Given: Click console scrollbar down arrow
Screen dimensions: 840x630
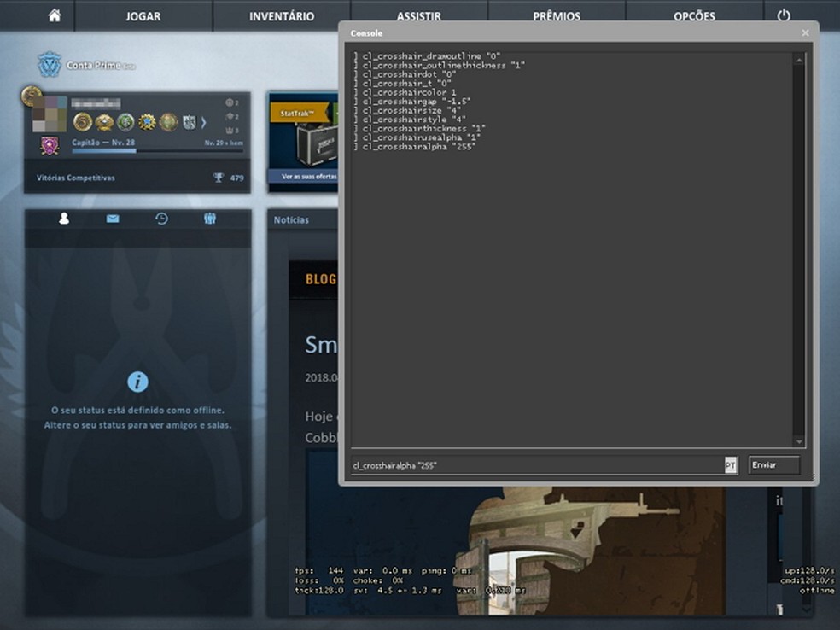Looking at the screenshot, I should tap(799, 441).
